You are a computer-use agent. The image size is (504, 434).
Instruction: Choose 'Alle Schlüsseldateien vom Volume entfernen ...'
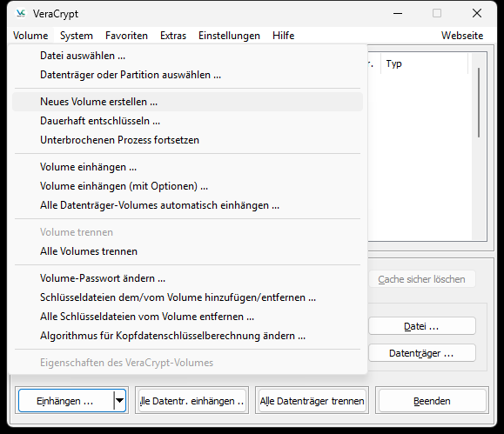tap(187, 317)
